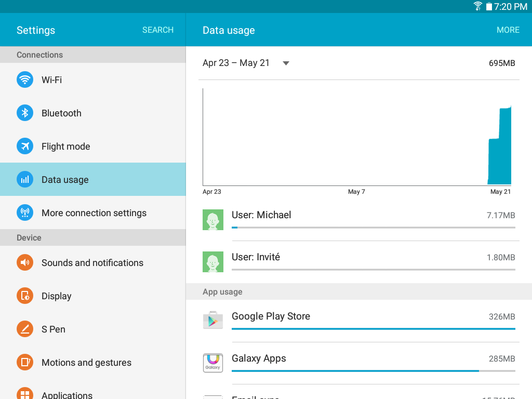Open the Applications settings entry
The width and height of the screenshot is (532, 399).
(x=93, y=390)
